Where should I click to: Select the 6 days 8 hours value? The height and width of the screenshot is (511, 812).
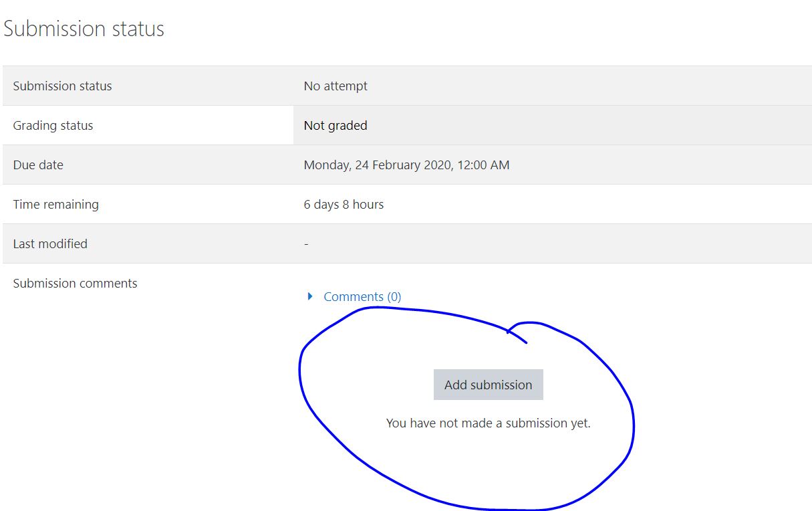(x=344, y=204)
